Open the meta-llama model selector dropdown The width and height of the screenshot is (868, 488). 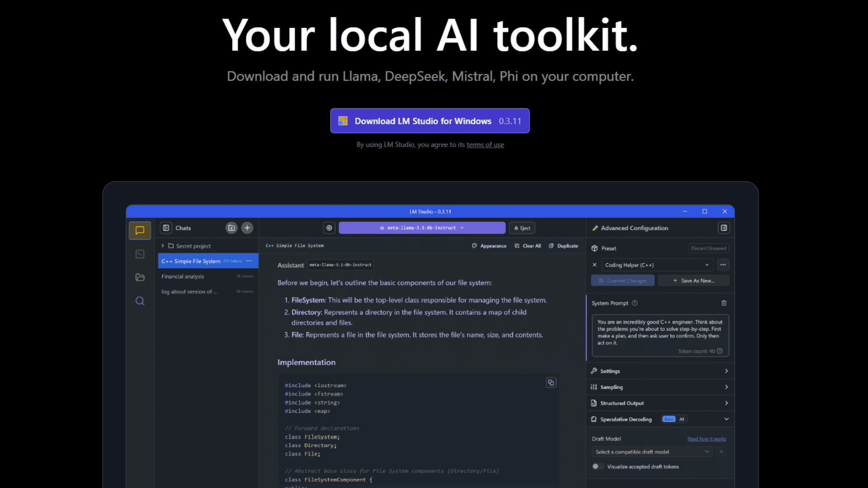tap(422, 228)
